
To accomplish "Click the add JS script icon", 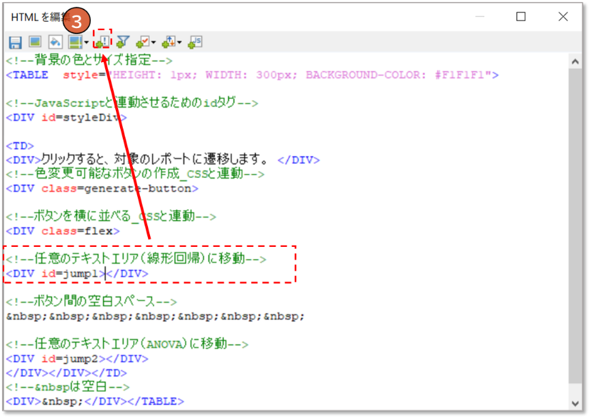I will pyautogui.click(x=195, y=42).
